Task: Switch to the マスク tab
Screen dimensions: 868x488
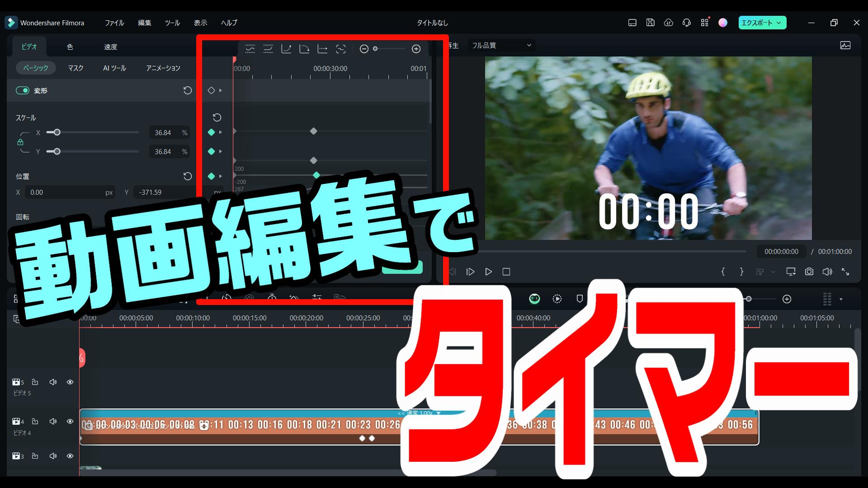Action: (x=75, y=68)
